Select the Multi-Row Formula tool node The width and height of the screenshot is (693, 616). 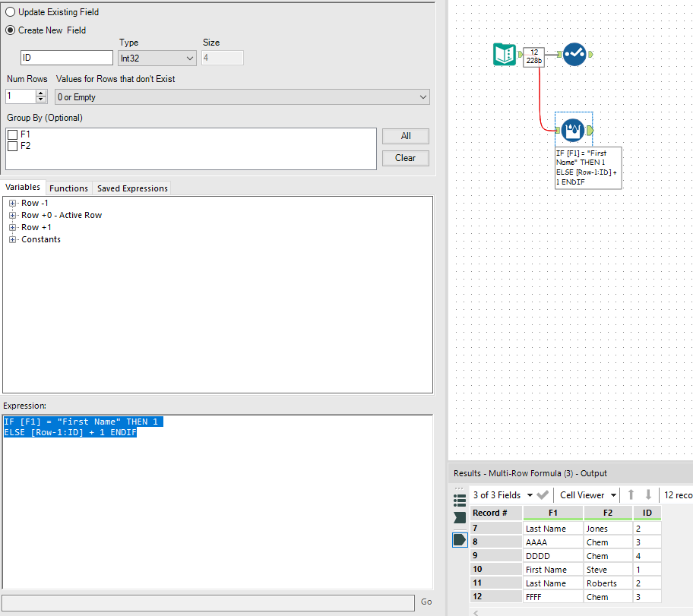pyautogui.click(x=572, y=130)
